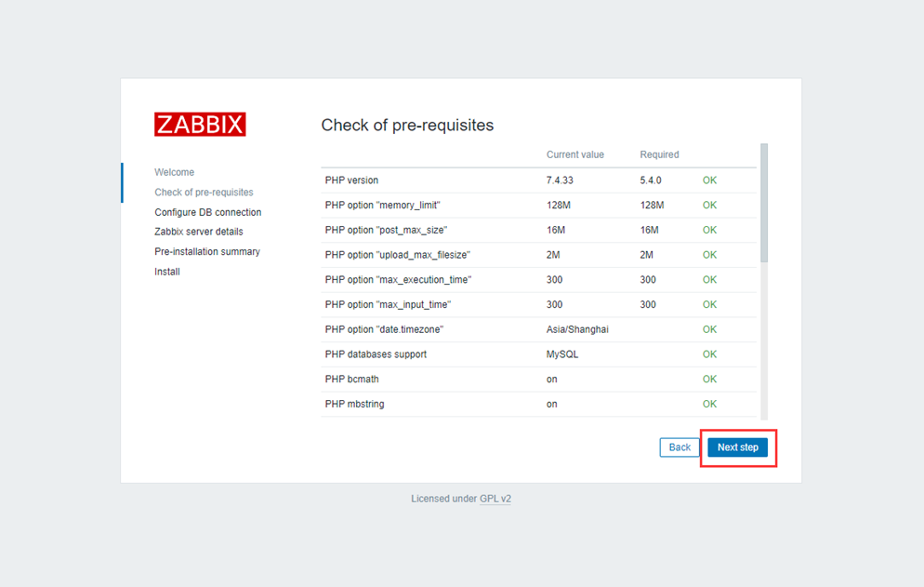Click the pre-requisites list scrollbar thumb
The height and width of the screenshot is (587, 924).
tap(764, 203)
